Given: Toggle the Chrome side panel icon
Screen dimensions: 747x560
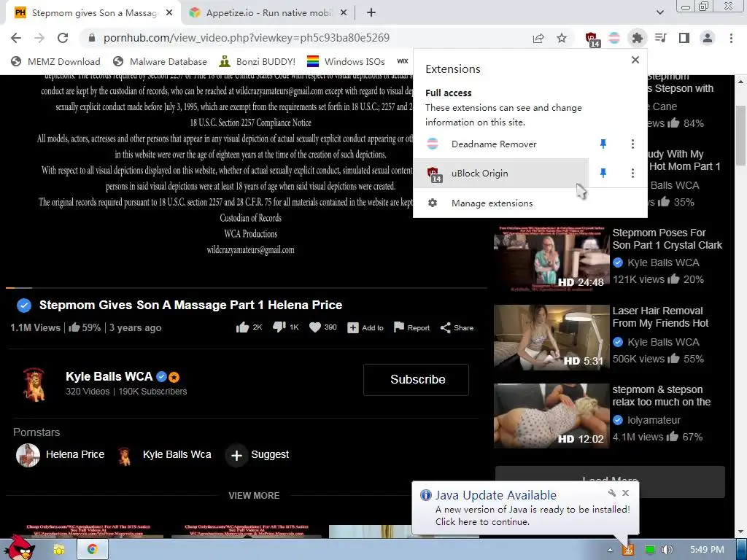Looking at the screenshot, I should 684,38.
